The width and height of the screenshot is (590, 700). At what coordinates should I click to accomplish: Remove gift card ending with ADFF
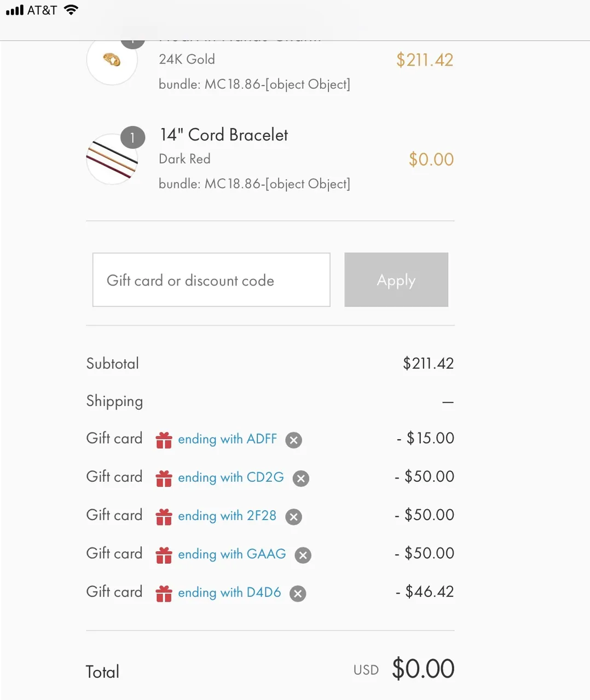tap(294, 440)
